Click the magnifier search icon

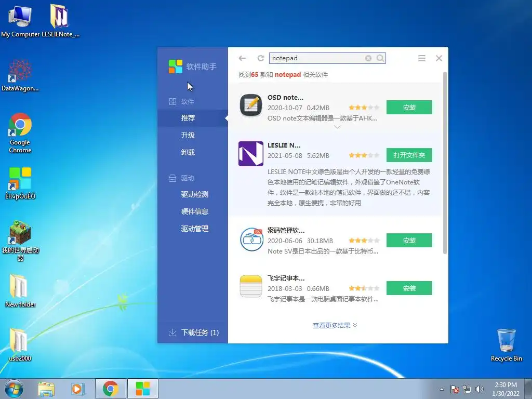pos(380,58)
